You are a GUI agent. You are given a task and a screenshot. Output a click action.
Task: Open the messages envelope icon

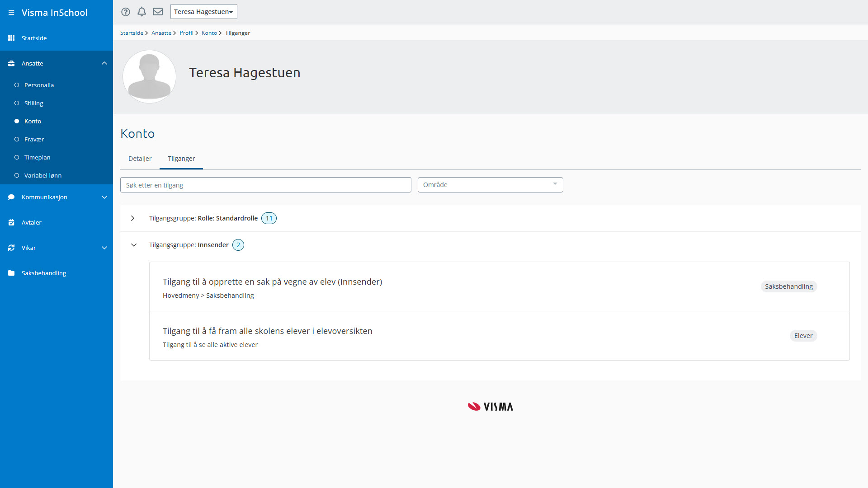click(x=158, y=12)
